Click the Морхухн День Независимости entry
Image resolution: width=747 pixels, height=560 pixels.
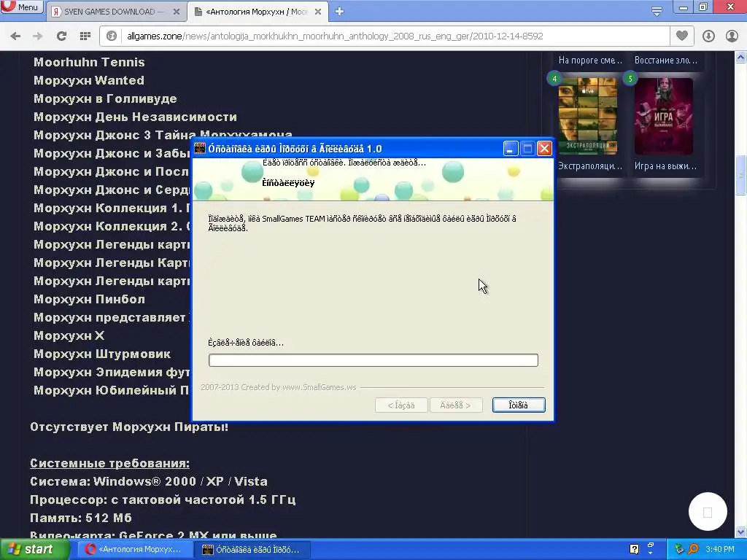point(135,117)
